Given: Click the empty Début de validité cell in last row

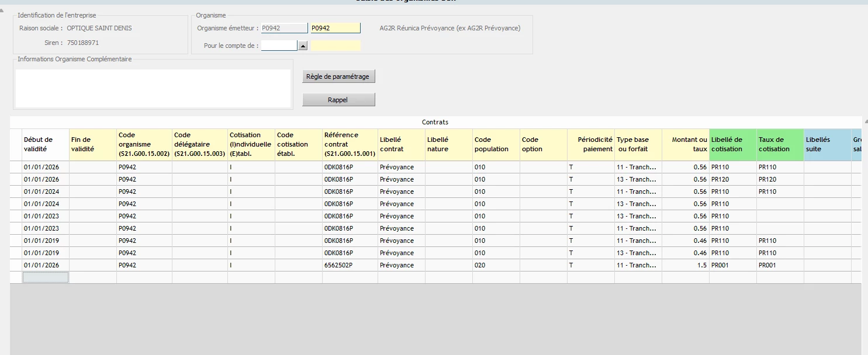Looking at the screenshot, I should (x=46, y=277).
